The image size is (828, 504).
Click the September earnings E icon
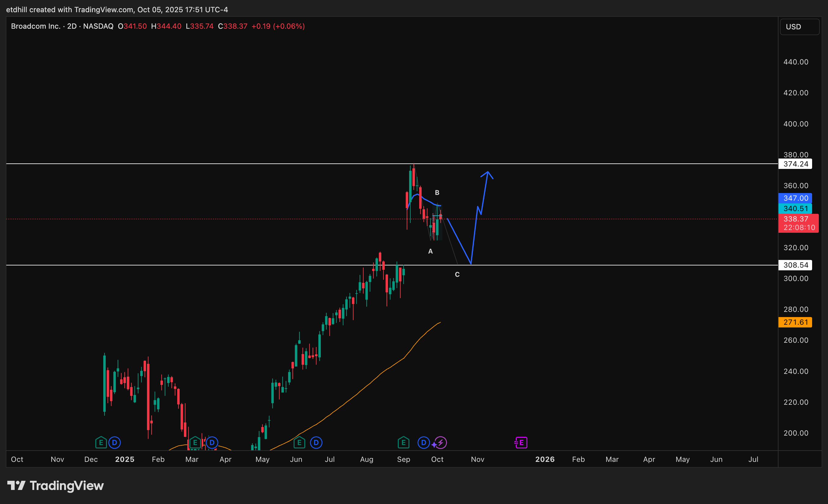tap(403, 443)
